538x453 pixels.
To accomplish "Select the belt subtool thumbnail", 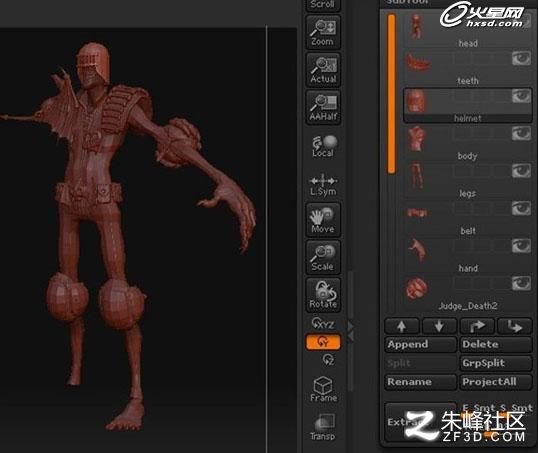I will 417,213.
